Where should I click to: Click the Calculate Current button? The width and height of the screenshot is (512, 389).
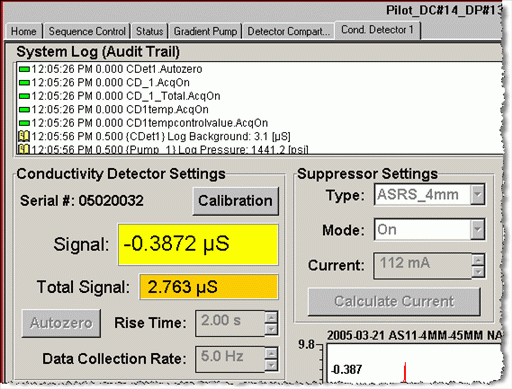coord(394,301)
